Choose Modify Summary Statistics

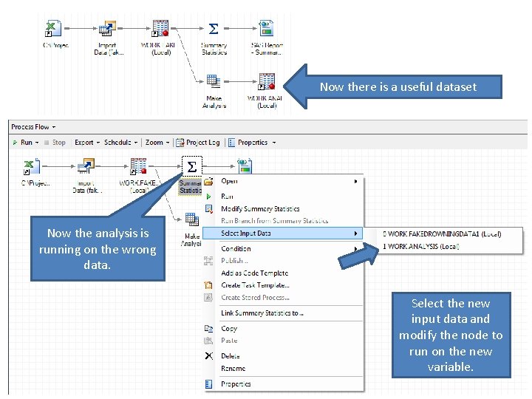click(x=260, y=208)
